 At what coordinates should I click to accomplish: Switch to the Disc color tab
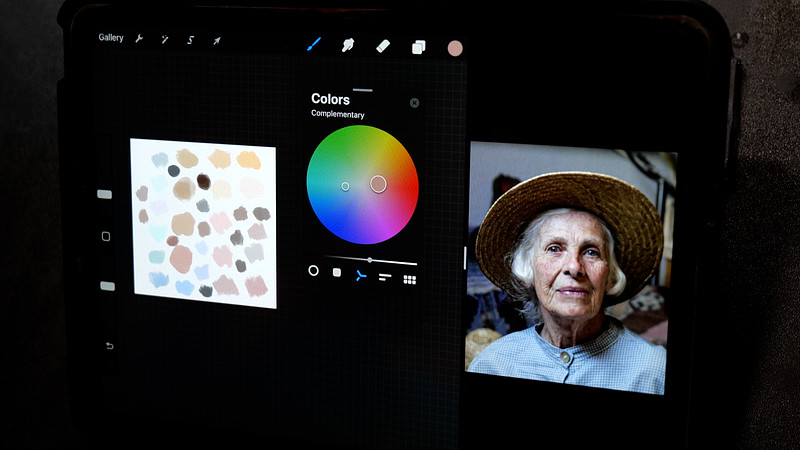(313, 271)
